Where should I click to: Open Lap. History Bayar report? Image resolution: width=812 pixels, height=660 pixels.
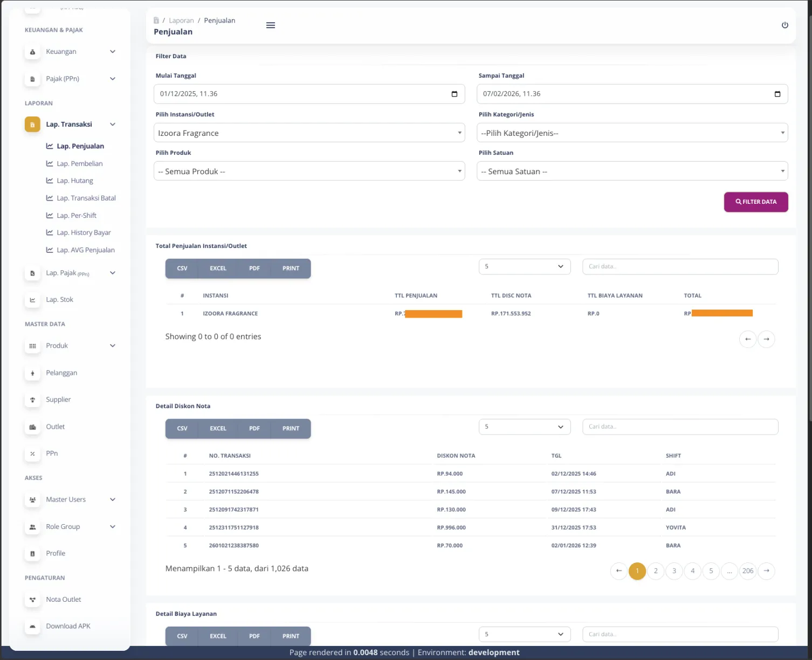tap(84, 232)
